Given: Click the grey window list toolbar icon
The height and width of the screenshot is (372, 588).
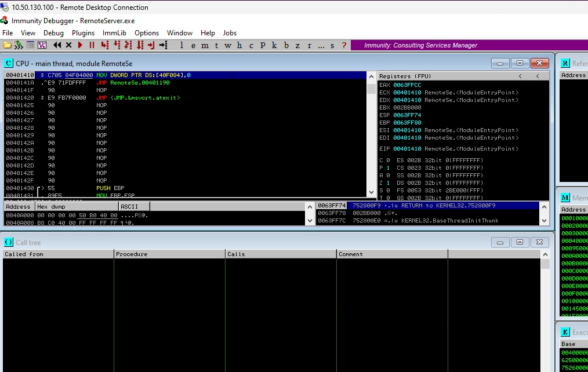Looking at the screenshot, I should (x=30, y=45).
